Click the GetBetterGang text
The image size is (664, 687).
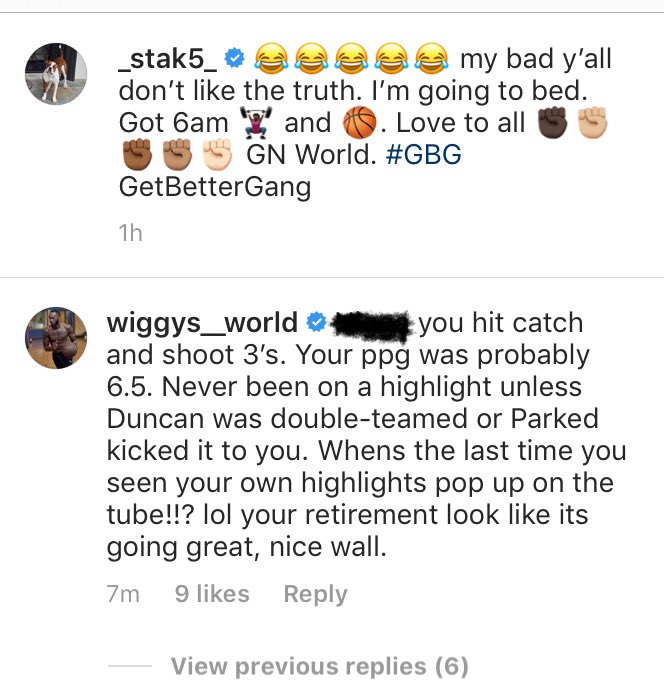pyautogui.click(x=215, y=187)
